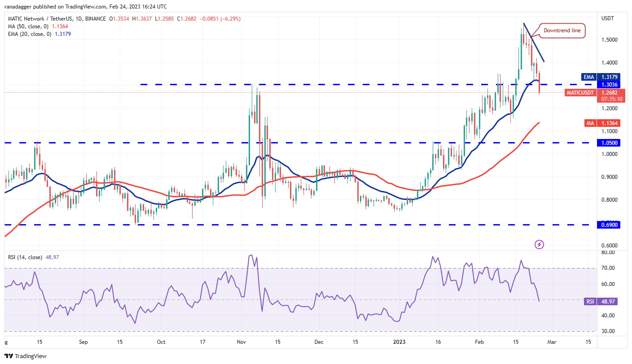Select the MA (50, close, 0) legend label
The image size is (632, 364).
[x=28, y=26]
